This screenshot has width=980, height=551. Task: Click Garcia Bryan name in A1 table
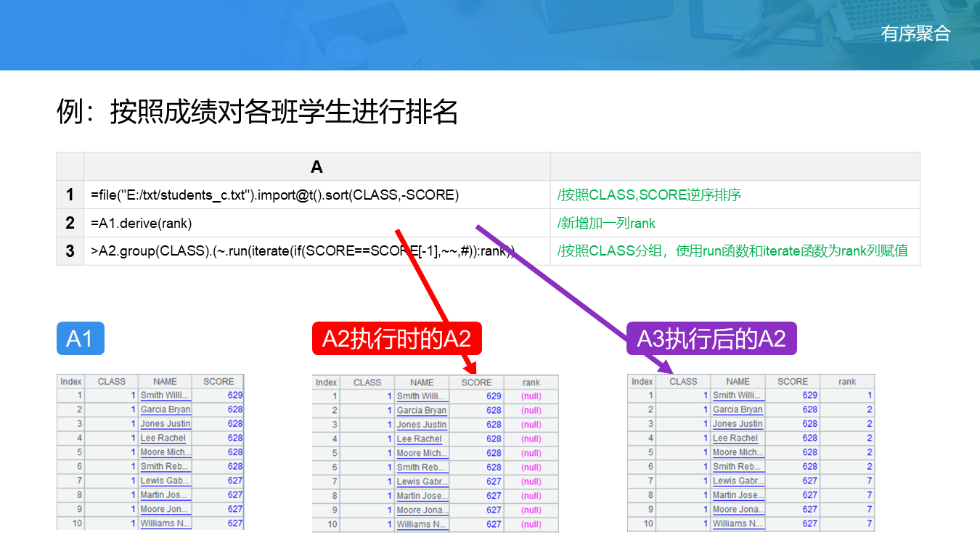(x=166, y=409)
